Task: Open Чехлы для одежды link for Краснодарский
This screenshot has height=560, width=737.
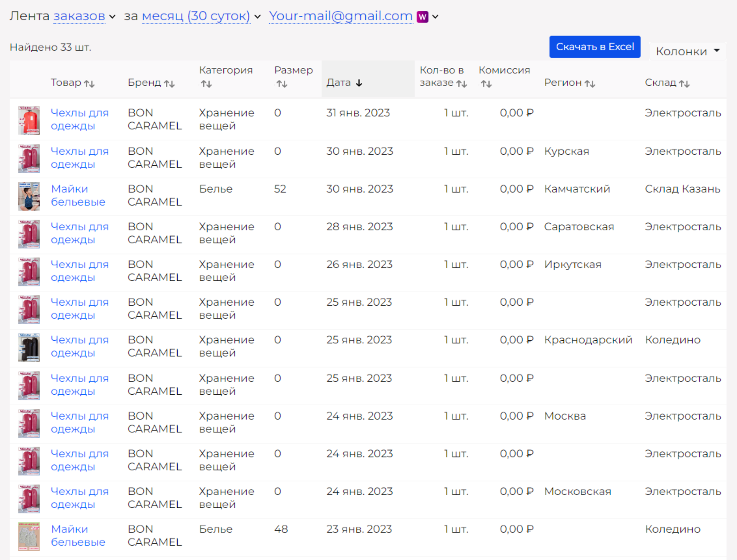Action: [x=79, y=346]
